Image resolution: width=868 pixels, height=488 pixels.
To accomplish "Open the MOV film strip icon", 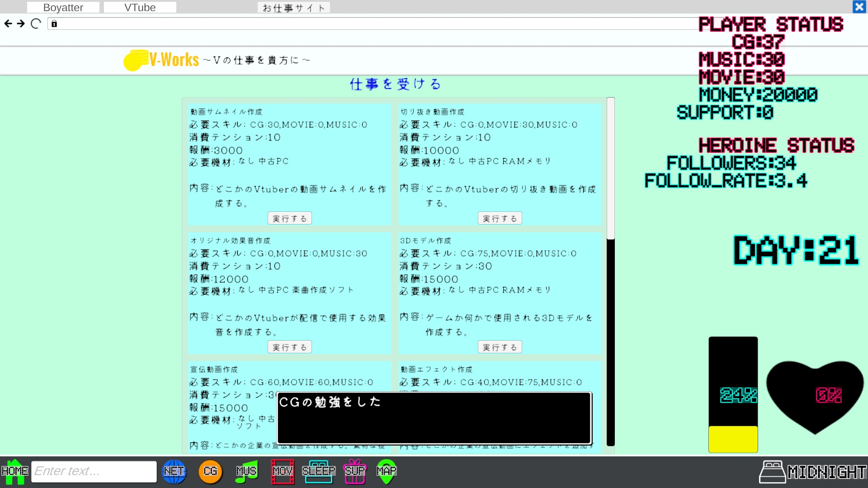I will (283, 471).
